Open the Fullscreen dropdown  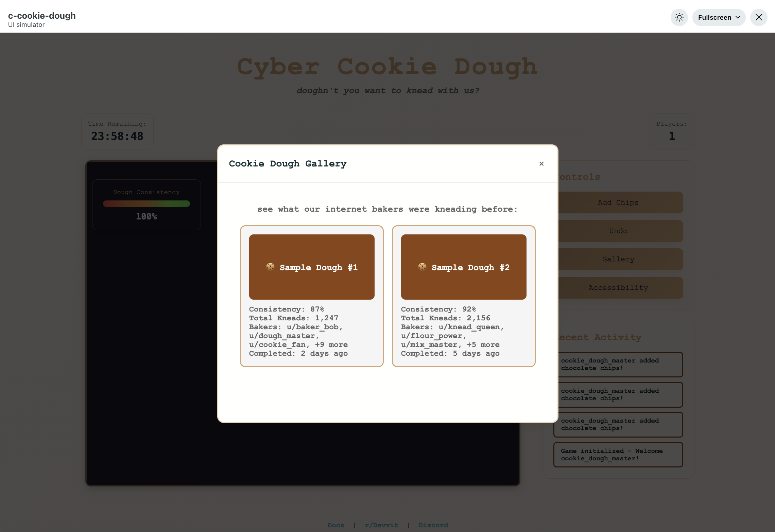point(719,17)
